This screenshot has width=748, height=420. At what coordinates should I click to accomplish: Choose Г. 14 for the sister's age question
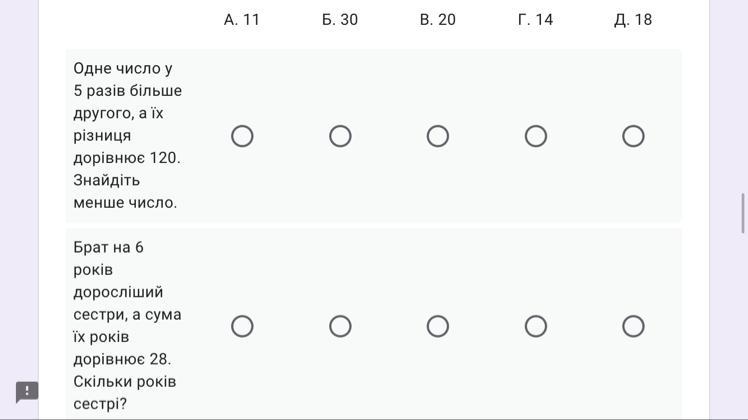coord(536,326)
